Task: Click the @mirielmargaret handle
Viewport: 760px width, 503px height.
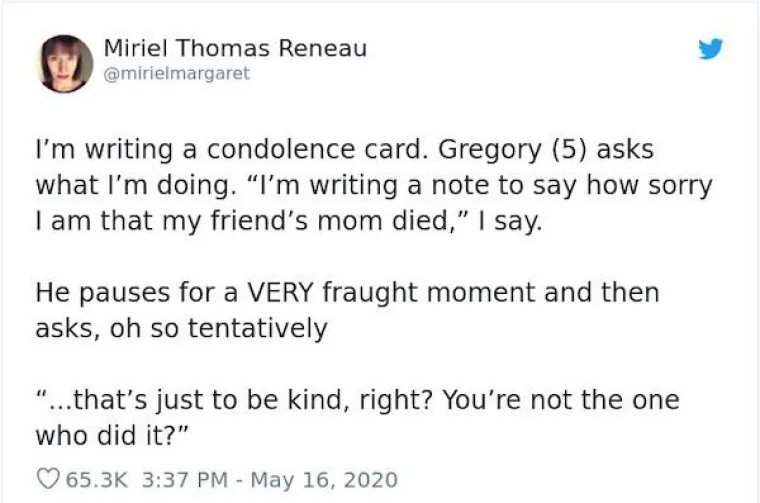Action: coord(176,73)
